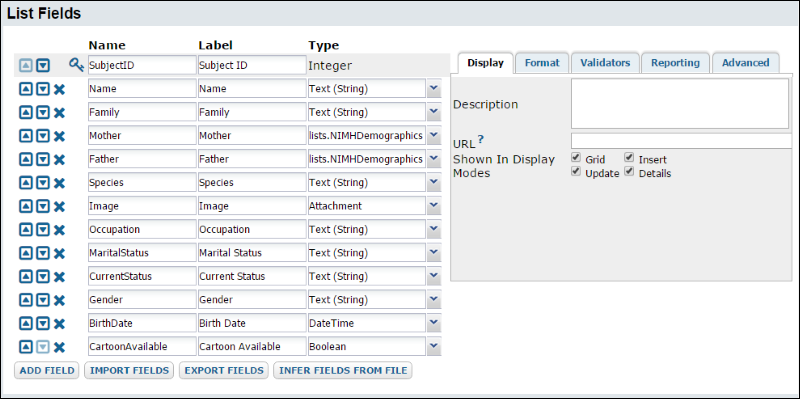The width and height of the screenshot is (800, 399).
Task: Open the Father field type dropdown
Action: [x=434, y=159]
